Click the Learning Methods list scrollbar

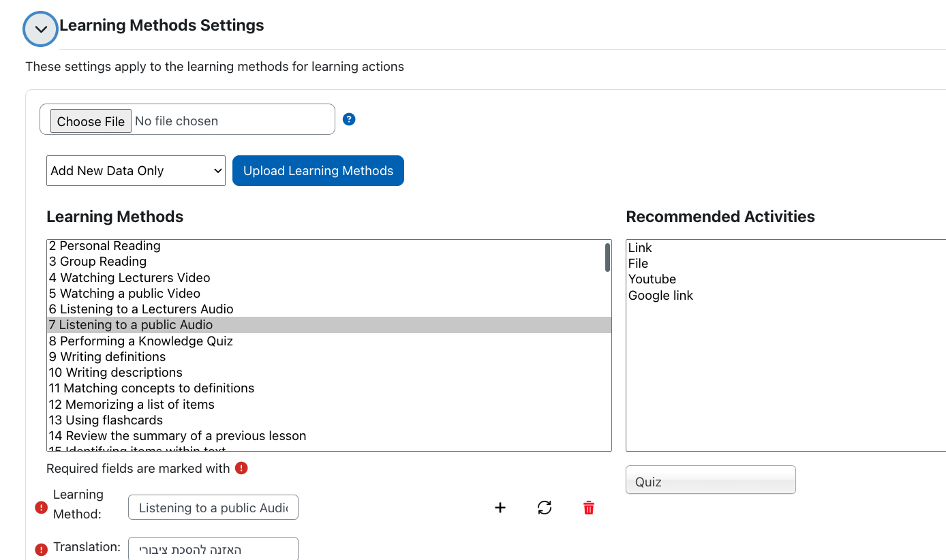pos(607,258)
